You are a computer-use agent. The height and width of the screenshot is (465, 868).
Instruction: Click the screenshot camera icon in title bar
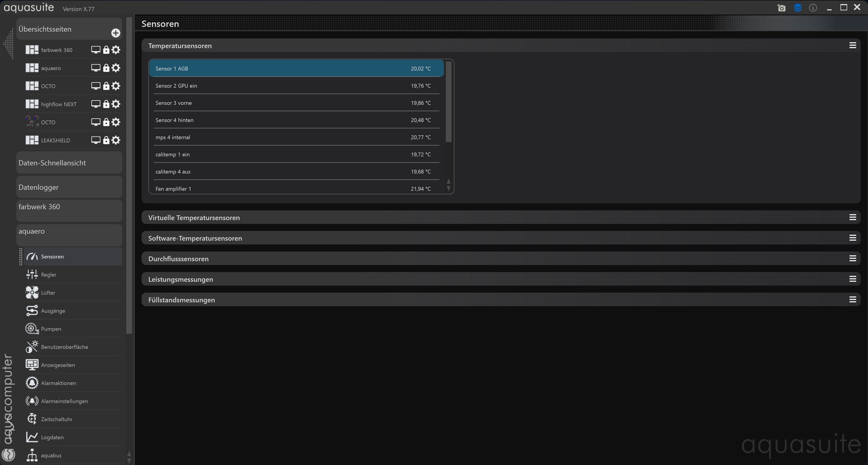781,8
